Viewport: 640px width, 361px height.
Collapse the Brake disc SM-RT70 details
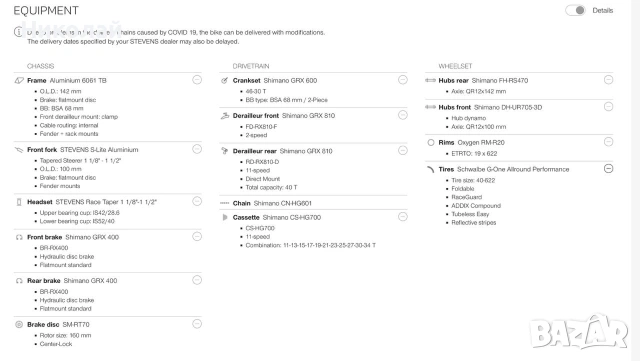click(197, 324)
